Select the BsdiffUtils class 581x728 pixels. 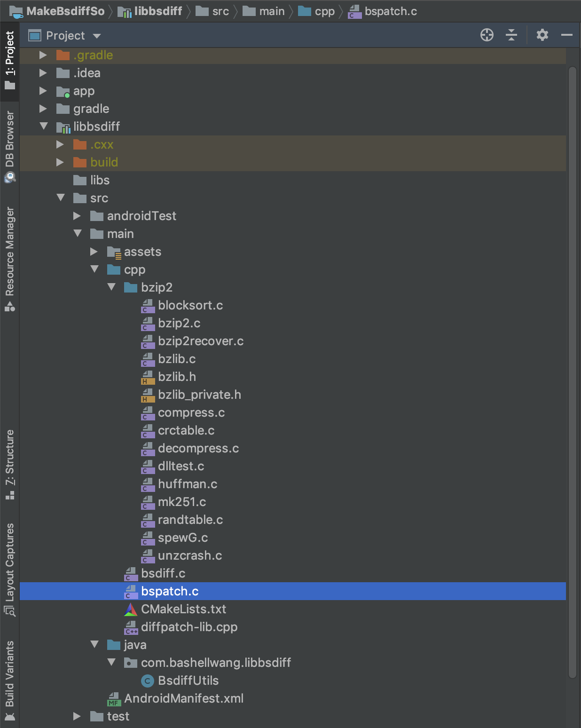click(188, 680)
